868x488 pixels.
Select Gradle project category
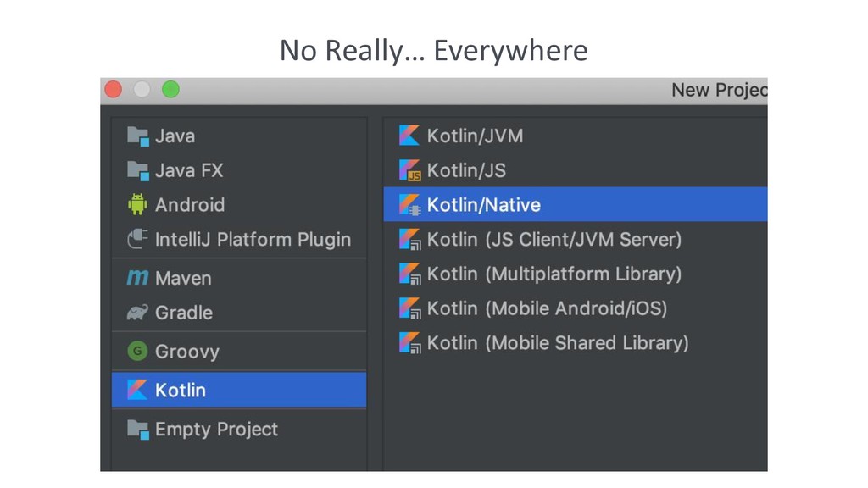pyautogui.click(x=239, y=313)
